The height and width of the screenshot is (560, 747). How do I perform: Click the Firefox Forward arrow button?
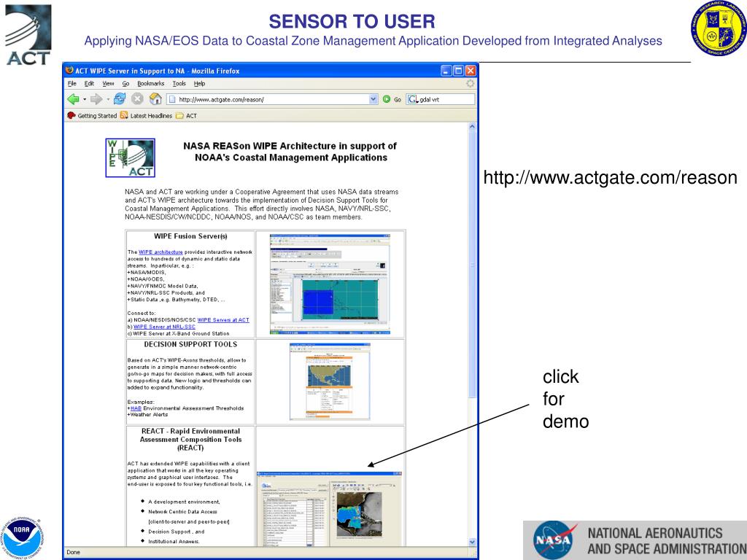click(96, 99)
